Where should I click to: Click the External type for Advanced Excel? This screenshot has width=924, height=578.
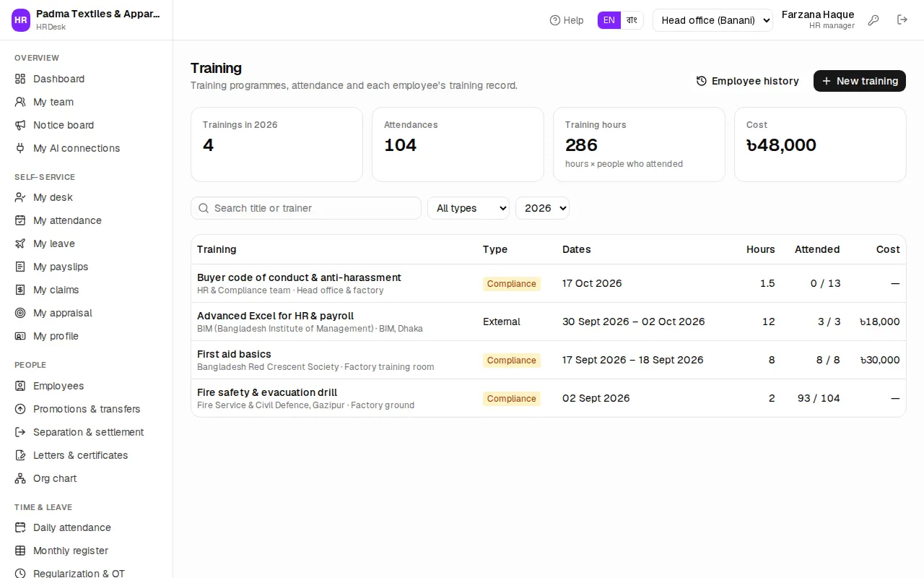pyautogui.click(x=502, y=322)
